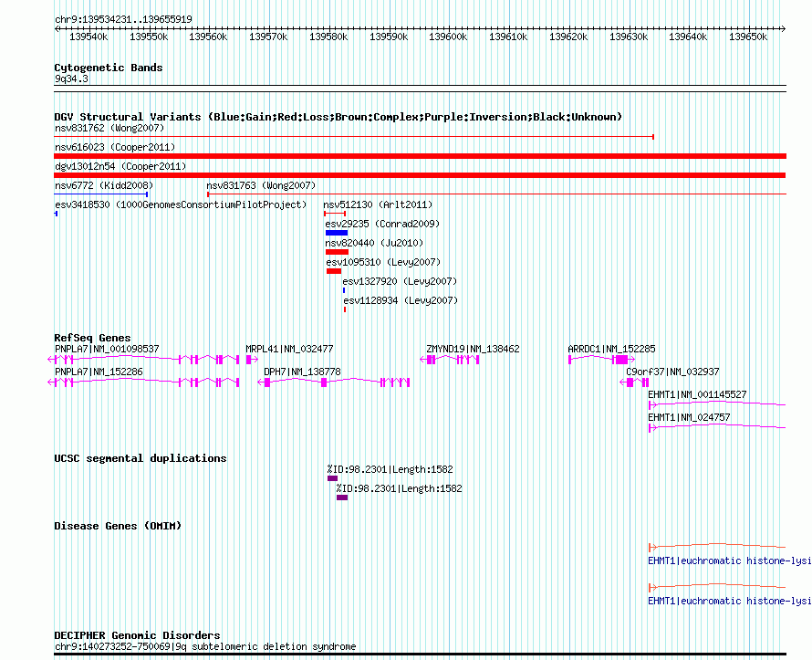Image resolution: width=812 pixels, height=660 pixels.
Task: Open the PNPLA7|NM_152286 gene label
Action: click(x=99, y=372)
